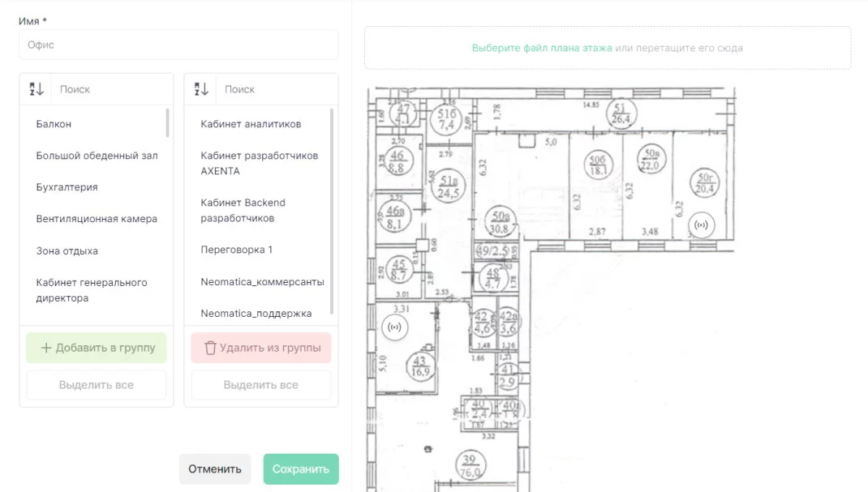Select Кабинет аналитиков in the group list
Screen dimensions: 868x492
click(251, 124)
